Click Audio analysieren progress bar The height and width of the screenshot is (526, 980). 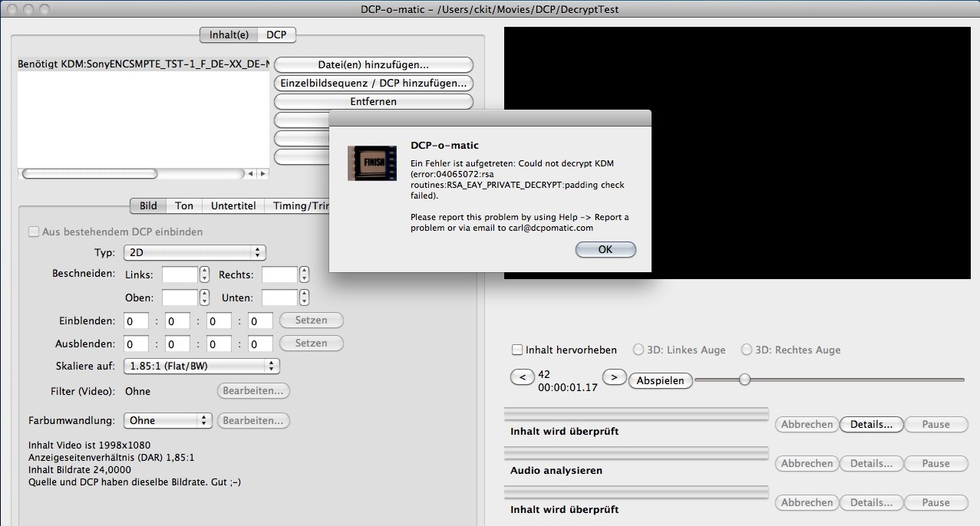[x=636, y=454]
